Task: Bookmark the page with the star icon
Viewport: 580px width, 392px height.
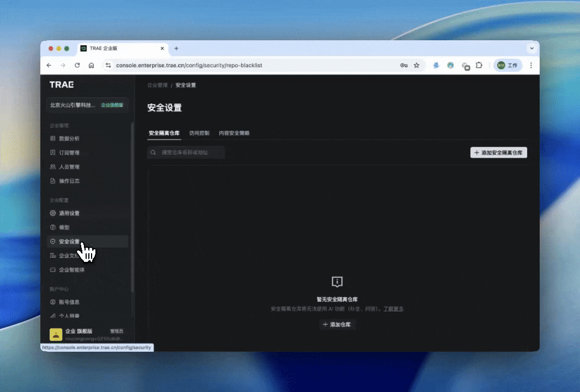Action: tap(416, 65)
